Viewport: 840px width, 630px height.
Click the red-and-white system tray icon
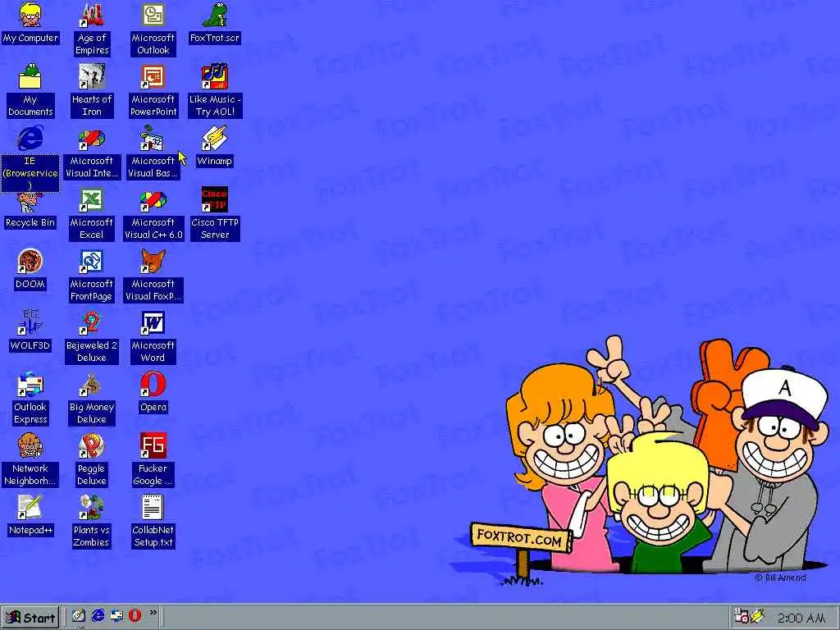pos(742,617)
